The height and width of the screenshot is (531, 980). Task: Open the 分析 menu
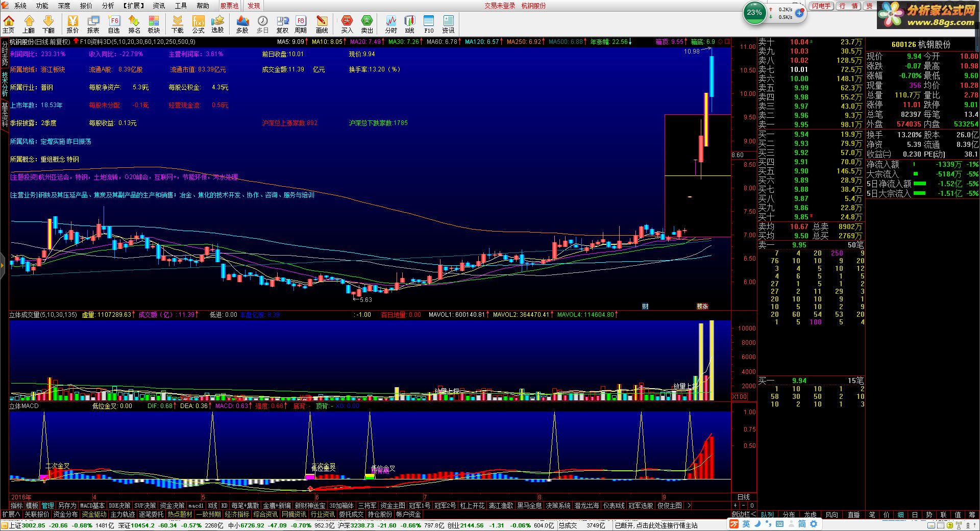tap(108, 6)
